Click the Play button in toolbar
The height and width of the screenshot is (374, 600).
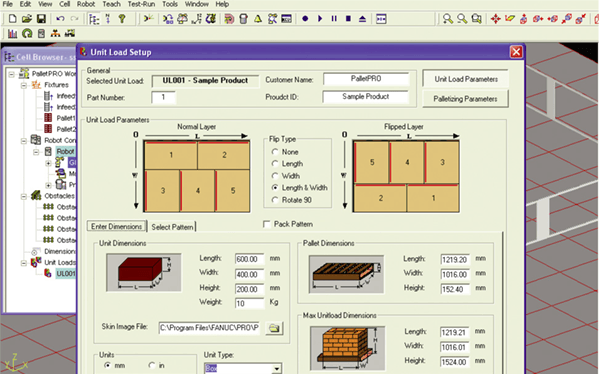pyautogui.click(x=320, y=18)
